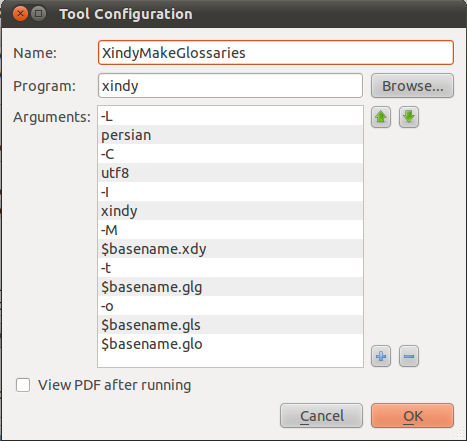Add a new argument with plus icon

tap(381, 356)
